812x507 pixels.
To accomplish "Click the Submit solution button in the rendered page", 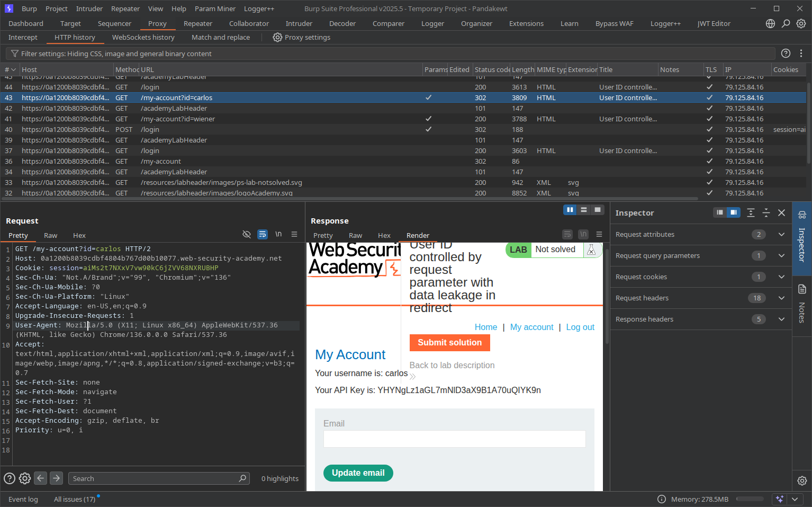I will click(449, 343).
